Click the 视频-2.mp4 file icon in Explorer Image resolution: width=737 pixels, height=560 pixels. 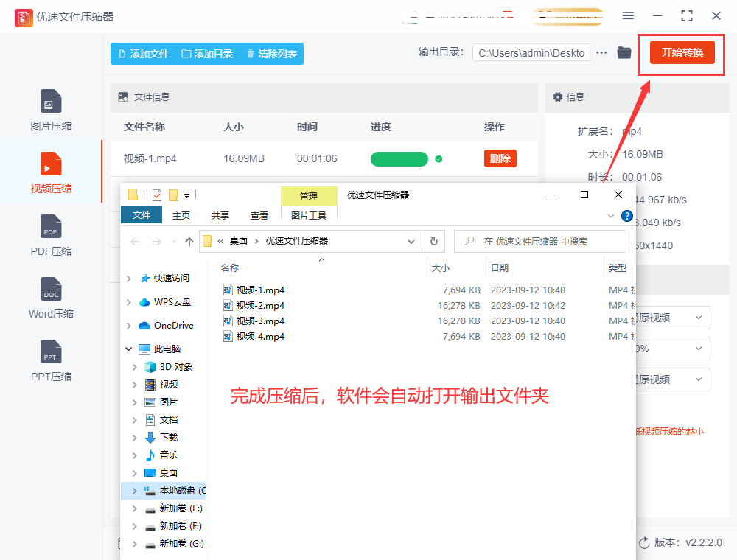point(228,305)
